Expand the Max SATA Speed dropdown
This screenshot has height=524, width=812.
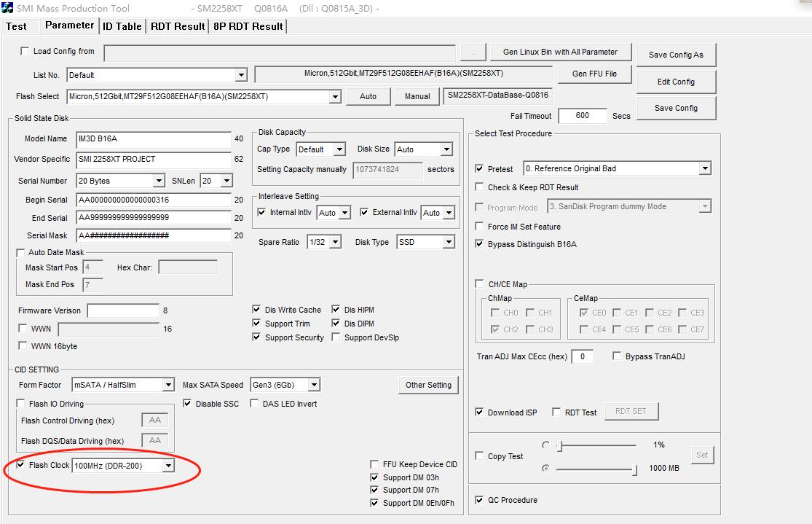click(x=313, y=385)
